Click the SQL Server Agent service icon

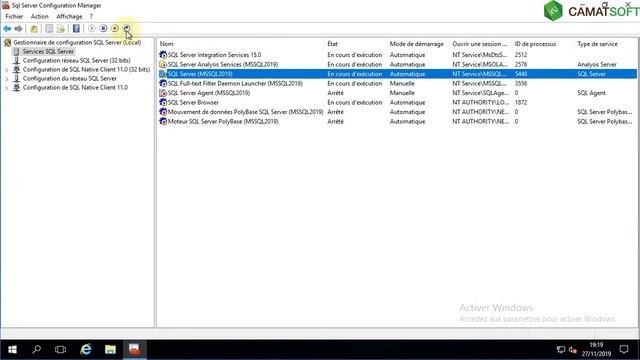[163, 93]
